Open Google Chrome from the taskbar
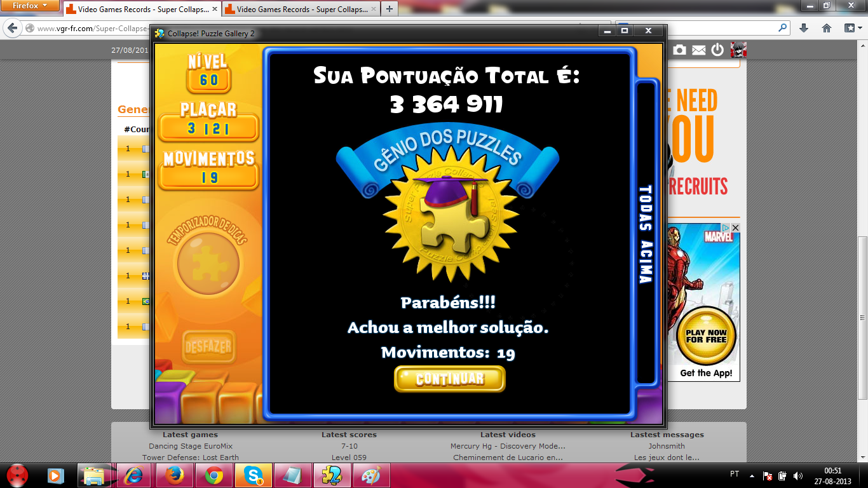 click(x=214, y=475)
